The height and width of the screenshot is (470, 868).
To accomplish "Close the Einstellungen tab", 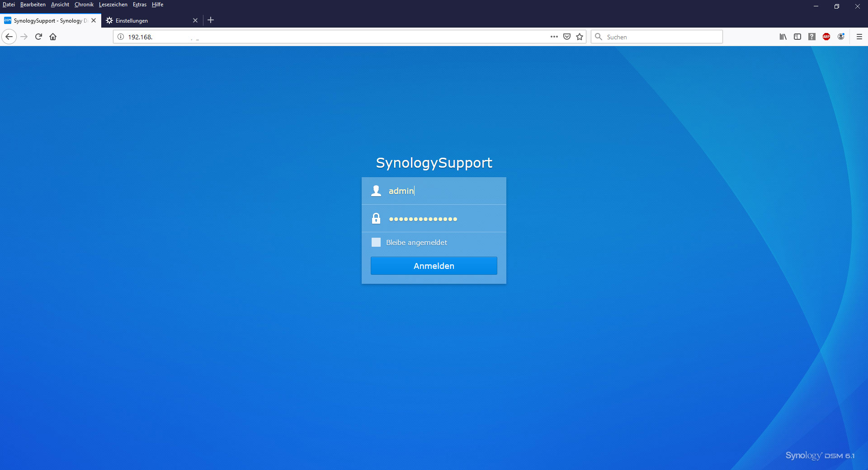I will (195, 20).
